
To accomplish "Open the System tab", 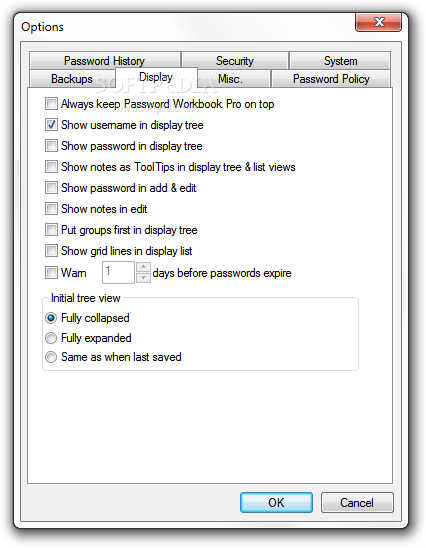I will coord(340,60).
